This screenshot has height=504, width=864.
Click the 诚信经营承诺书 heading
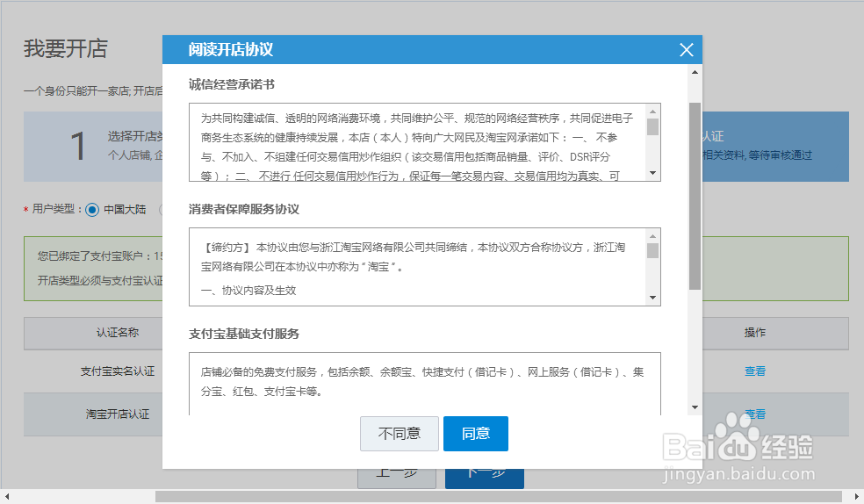point(232,84)
